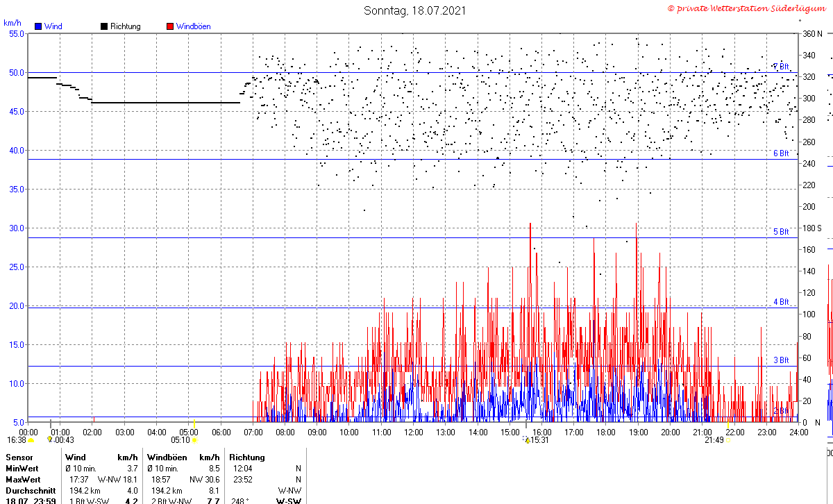The image size is (833, 504).
Task: Select the Richtung legend label
Action: tap(125, 26)
